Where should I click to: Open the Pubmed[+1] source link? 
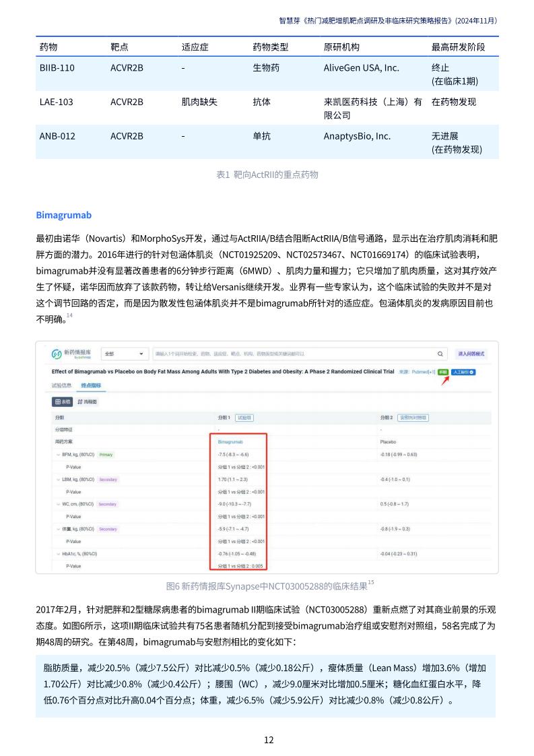click(x=424, y=372)
